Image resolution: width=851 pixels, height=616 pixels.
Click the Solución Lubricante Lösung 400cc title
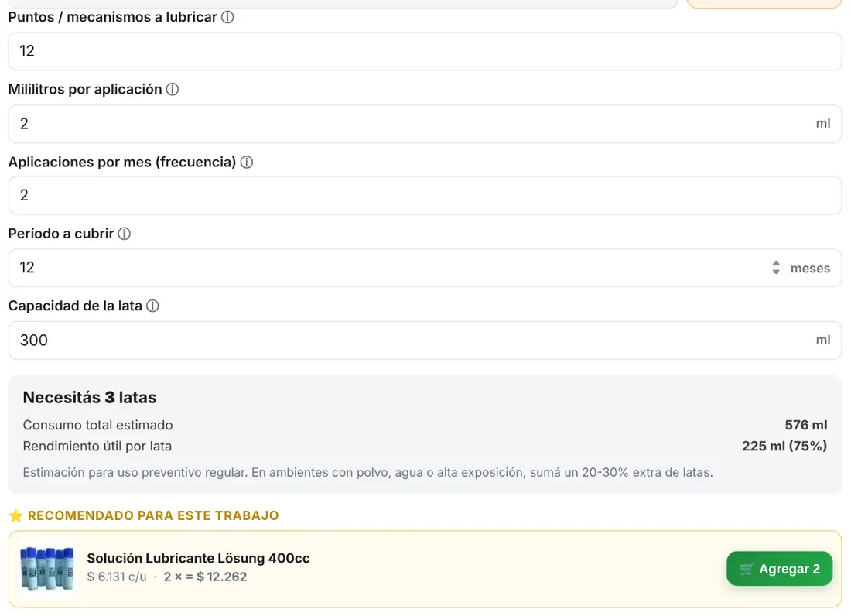pyautogui.click(x=198, y=559)
